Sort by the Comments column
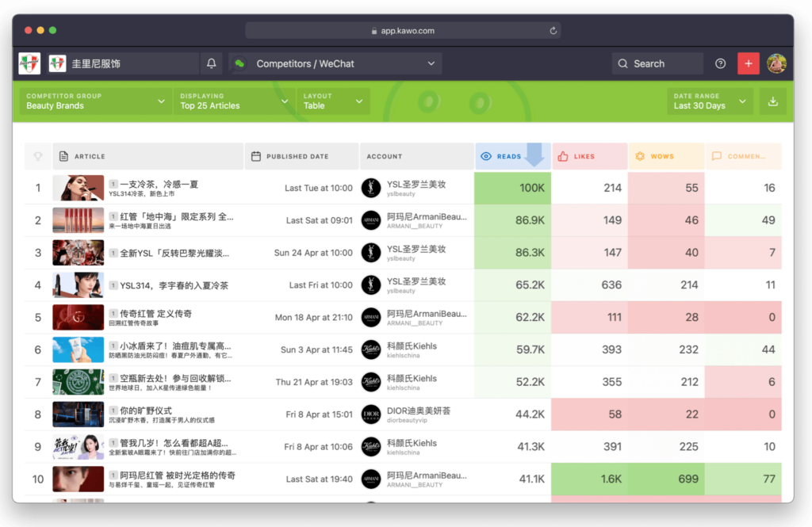The width and height of the screenshot is (812, 527). point(743,156)
